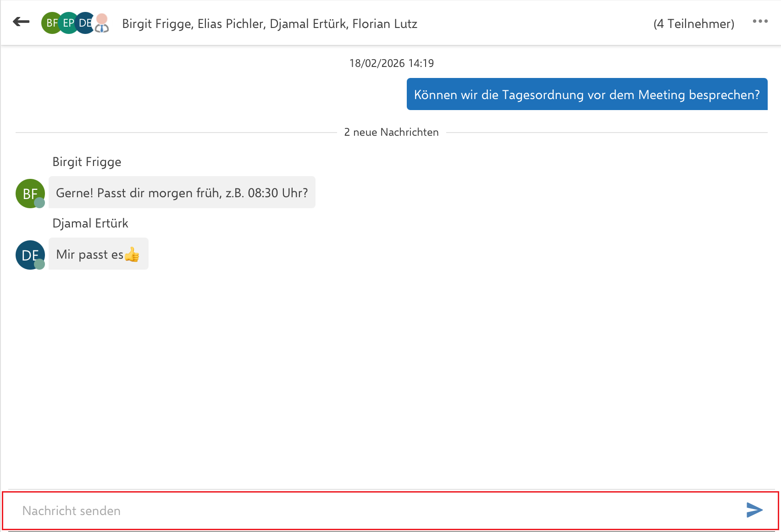Click the EP avatar in the header
This screenshot has height=532, width=781.
tap(68, 23)
